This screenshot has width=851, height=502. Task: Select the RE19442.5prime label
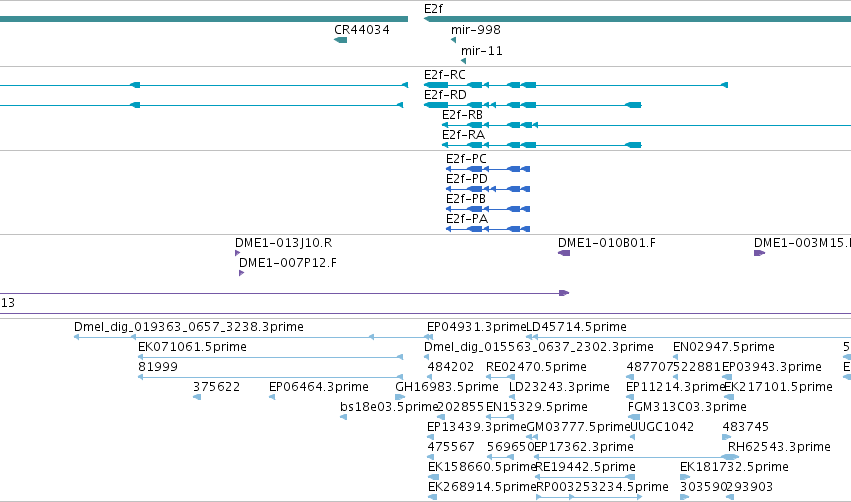click(586, 468)
